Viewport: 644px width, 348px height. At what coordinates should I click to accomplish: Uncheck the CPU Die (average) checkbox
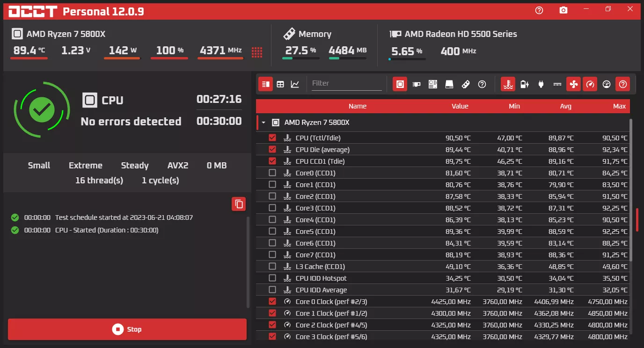(x=272, y=150)
